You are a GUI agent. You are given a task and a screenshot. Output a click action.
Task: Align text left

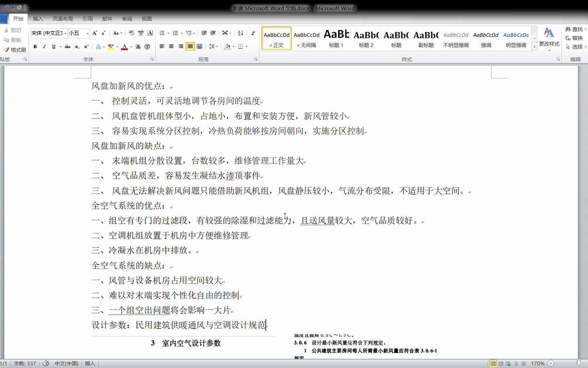pyautogui.click(x=162, y=46)
